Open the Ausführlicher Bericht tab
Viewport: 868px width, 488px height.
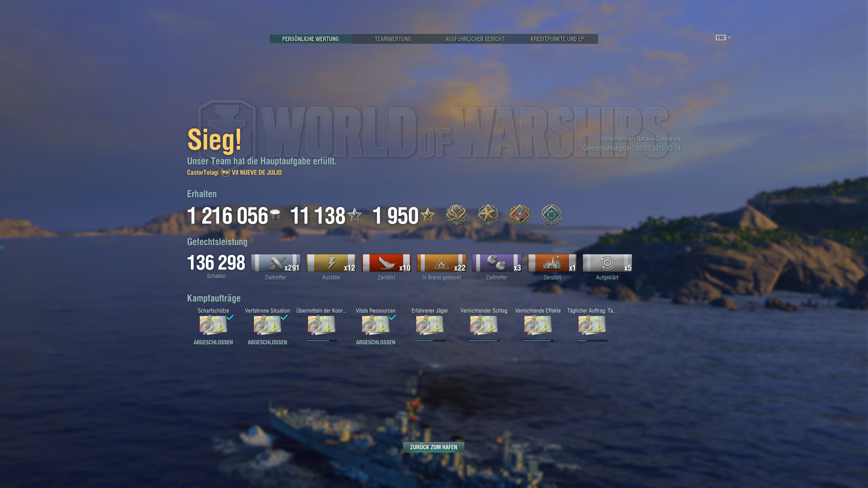click(475, 39)
